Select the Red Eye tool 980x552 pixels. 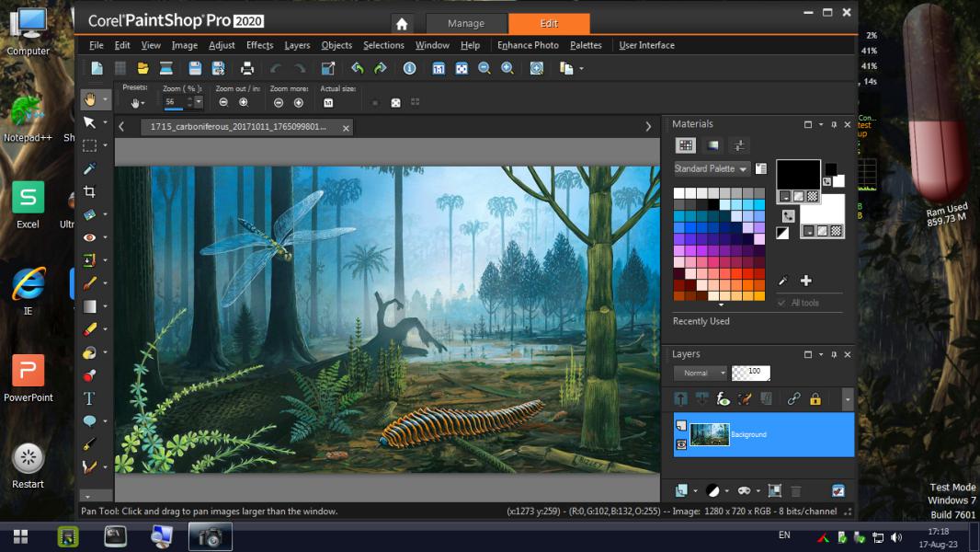click(90, 237)
